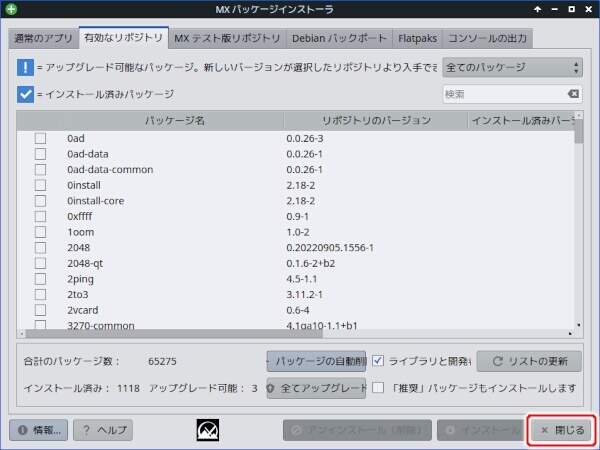The image size is (600, 450).
Task: Click the インストール button
Action: pos(480,430)
